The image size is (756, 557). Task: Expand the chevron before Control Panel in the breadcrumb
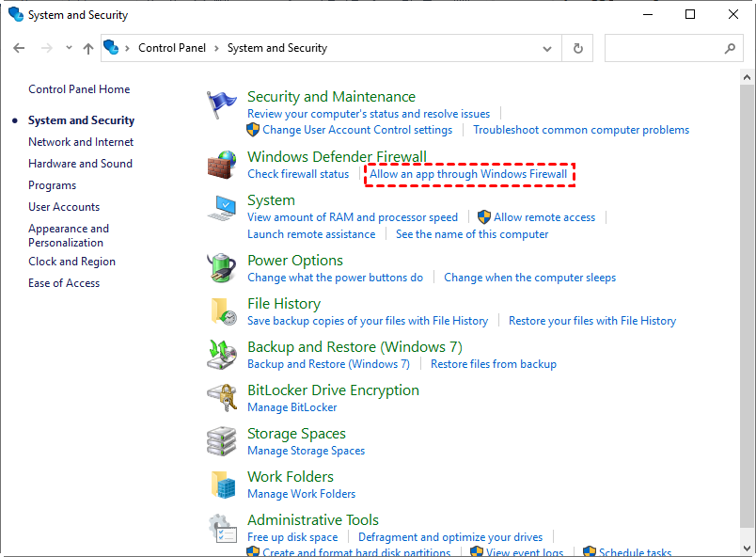pyautogui.click(x=127, y=48)
